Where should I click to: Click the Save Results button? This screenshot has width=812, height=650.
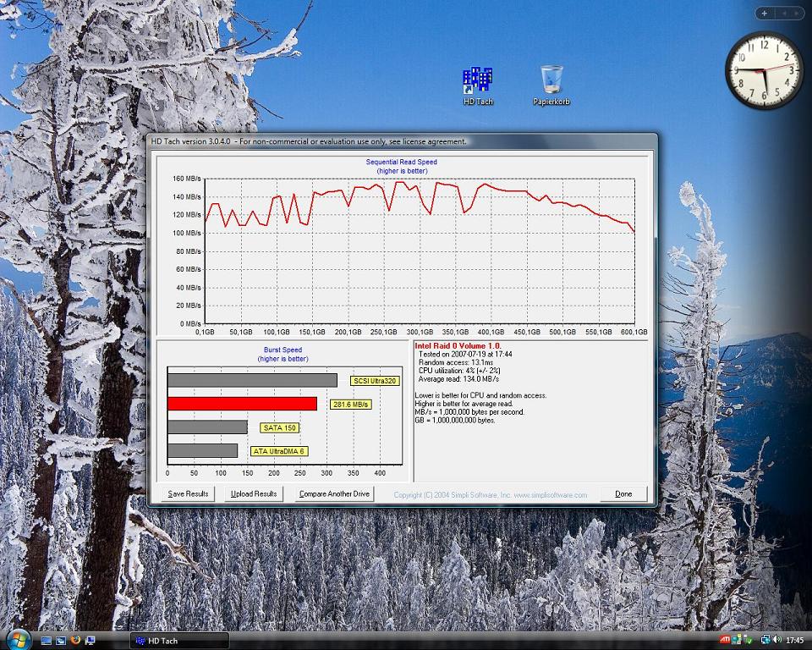point(188,494)
